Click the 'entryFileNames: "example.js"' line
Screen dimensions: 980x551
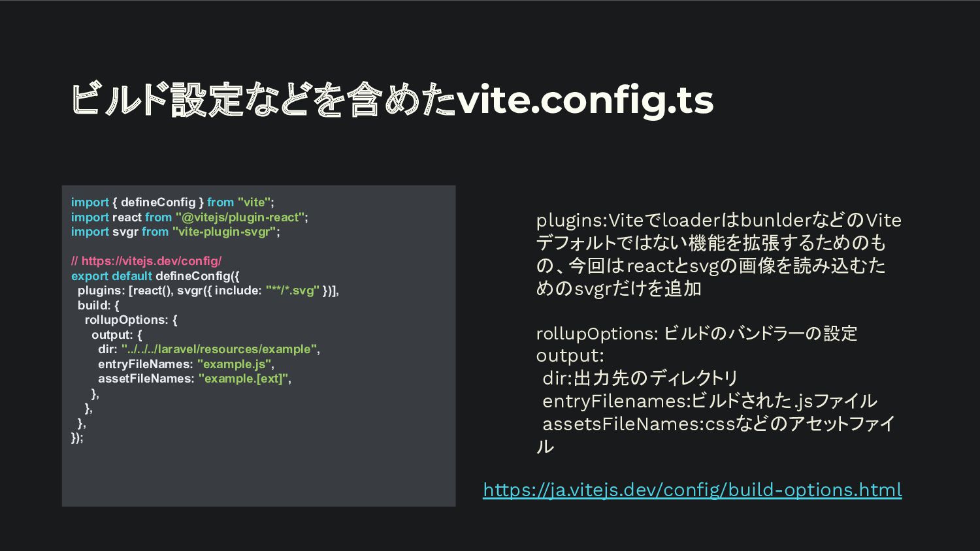coord(186,364)
